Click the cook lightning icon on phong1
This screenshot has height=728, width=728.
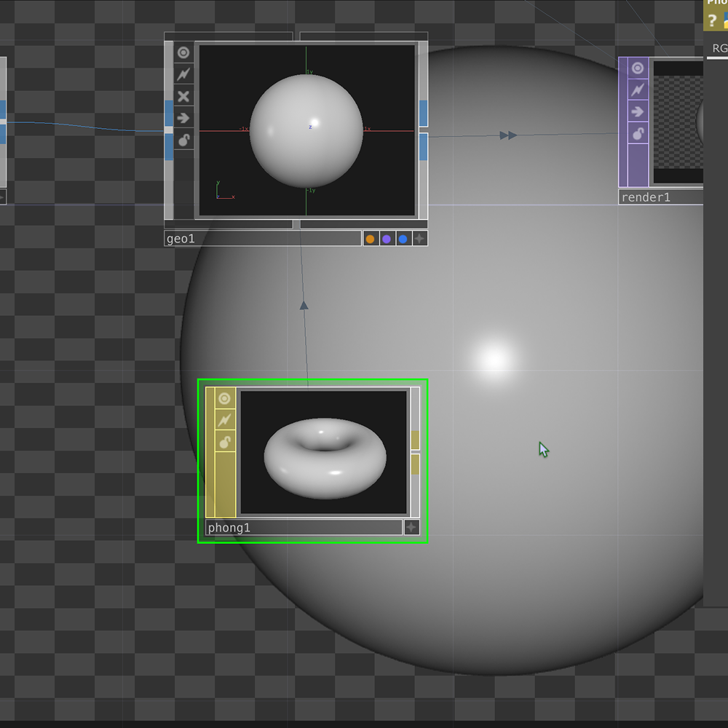coord(224,419)
